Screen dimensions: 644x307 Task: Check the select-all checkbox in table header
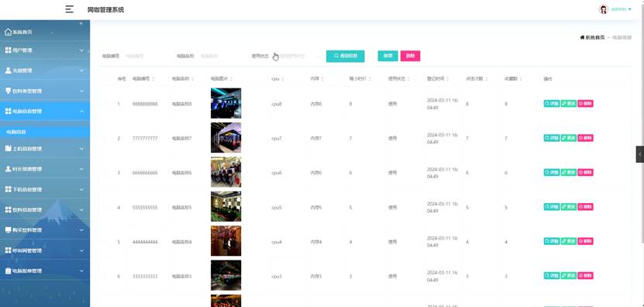click(x=105, y=78)
